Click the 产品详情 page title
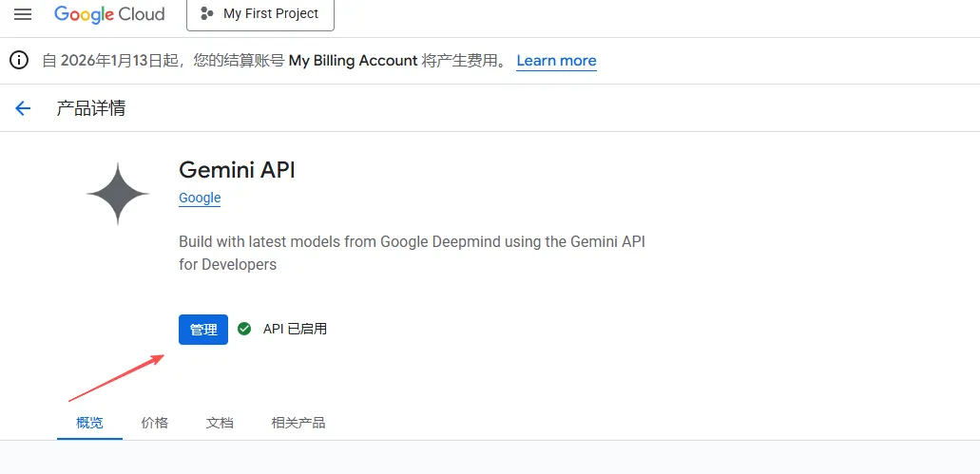This screenshot has height=474, width=980. tap(91, 108)
